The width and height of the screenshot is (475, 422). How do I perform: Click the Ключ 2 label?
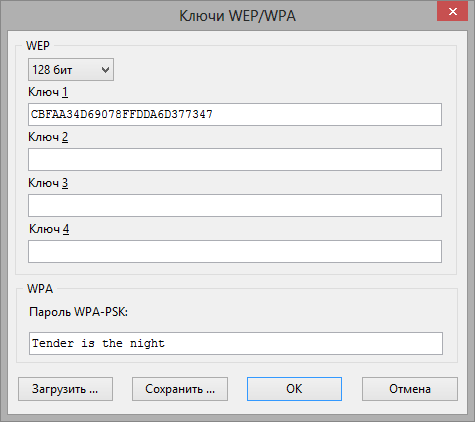coord(48,137)
